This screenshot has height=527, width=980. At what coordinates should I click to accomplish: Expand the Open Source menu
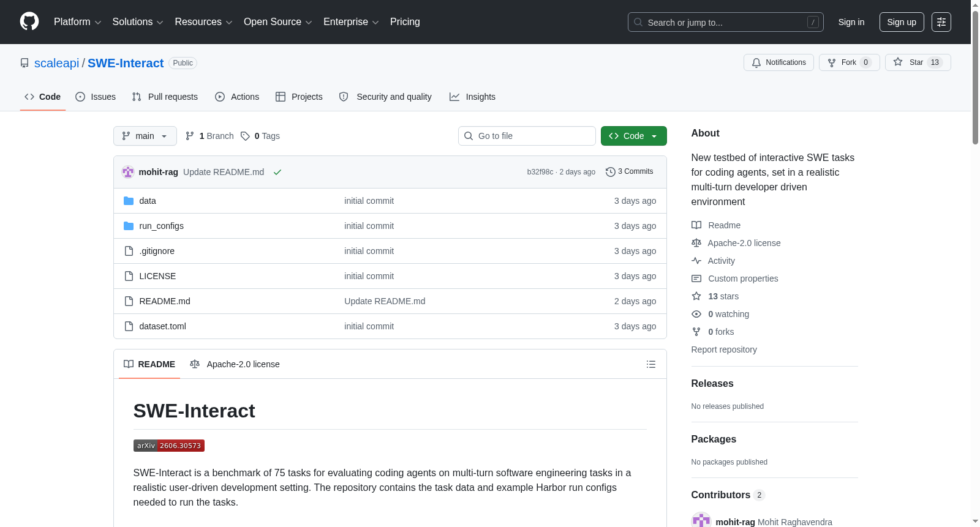click(278, 22)
